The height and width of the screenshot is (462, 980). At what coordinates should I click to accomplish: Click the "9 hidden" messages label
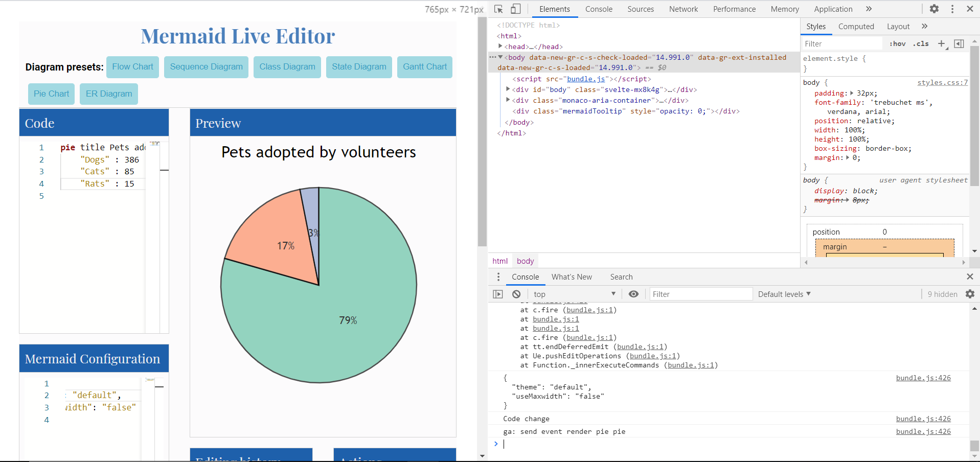[942, 294]
